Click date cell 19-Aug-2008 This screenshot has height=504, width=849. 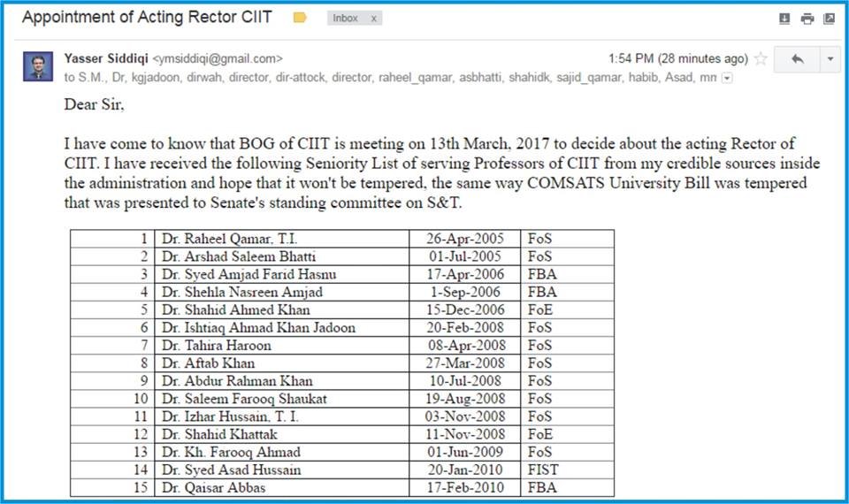click(465, 399)
